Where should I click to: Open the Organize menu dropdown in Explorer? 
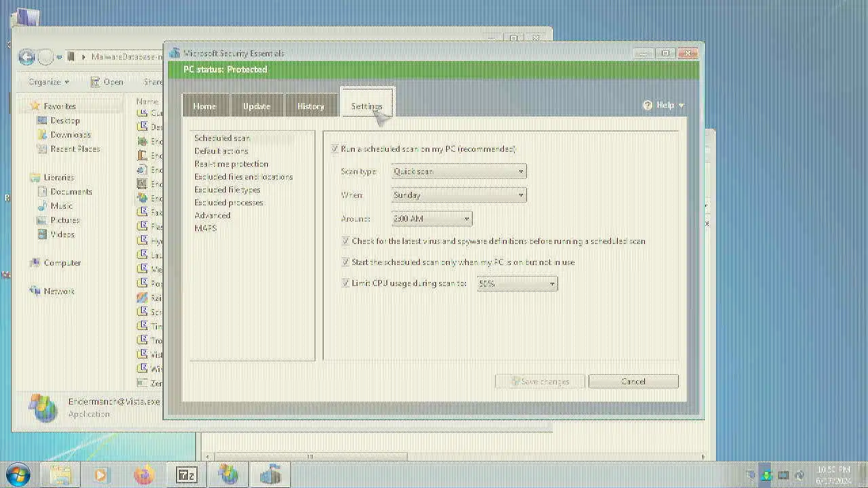(49, 82)
